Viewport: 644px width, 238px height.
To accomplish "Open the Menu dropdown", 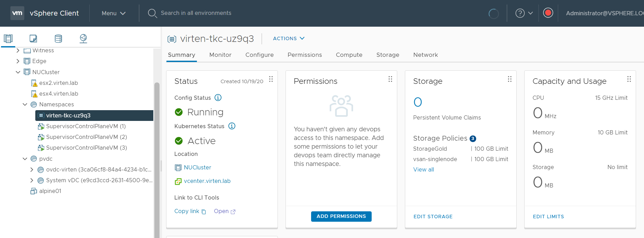I will tap(114, 13).
